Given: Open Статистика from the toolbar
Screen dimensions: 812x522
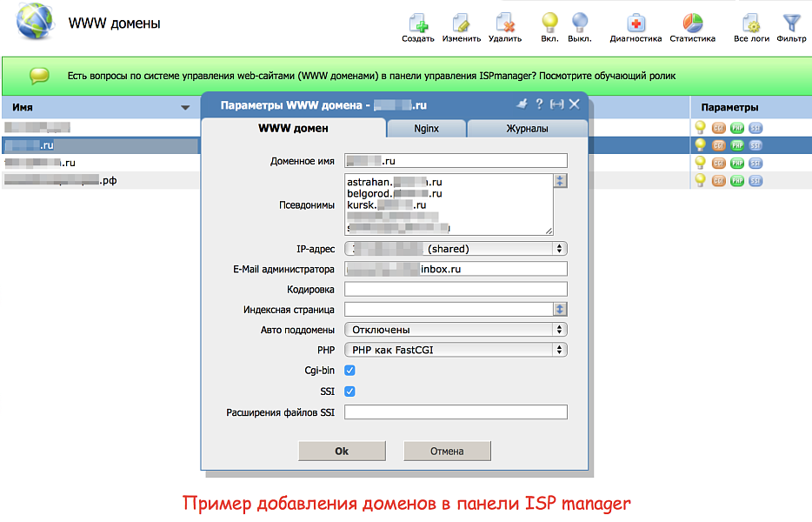Looking at the screenshot, I should click(x=691, y=23).
